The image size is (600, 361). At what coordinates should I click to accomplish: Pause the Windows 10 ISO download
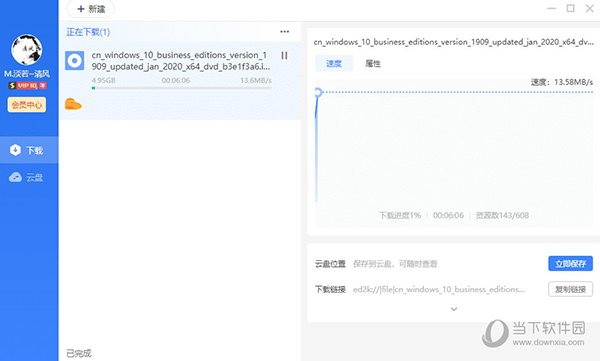[x=284, y=56]
